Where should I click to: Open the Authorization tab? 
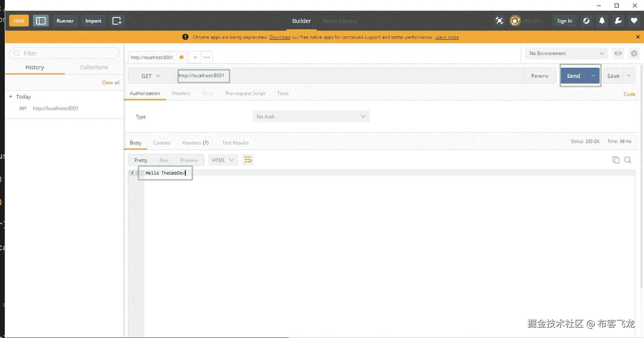[145, 93]
